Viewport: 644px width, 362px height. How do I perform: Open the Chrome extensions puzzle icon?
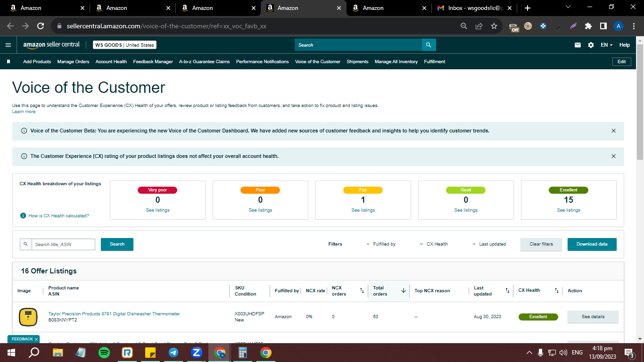[588, 26]
